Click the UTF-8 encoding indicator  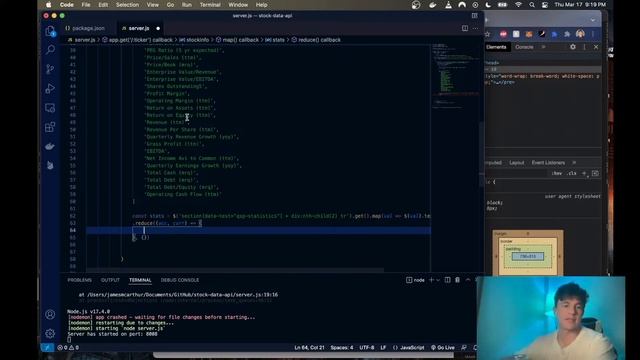[367, 348]
